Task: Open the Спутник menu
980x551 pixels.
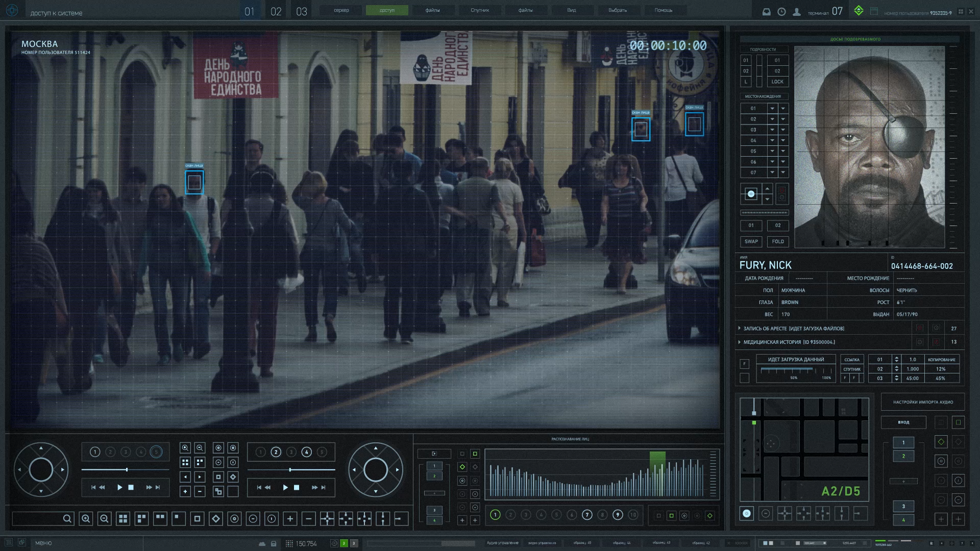Action: pos(480,10)
